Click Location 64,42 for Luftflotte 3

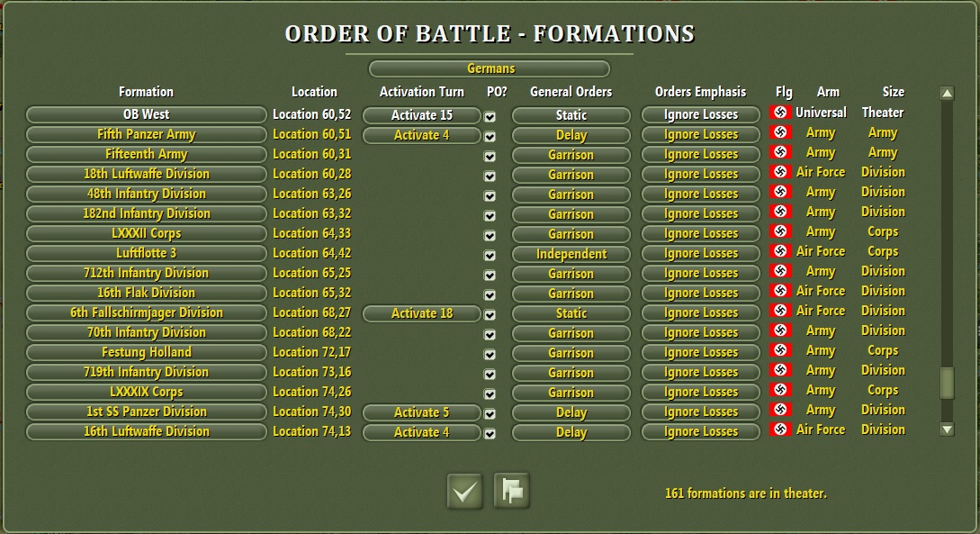pos(312,253)
